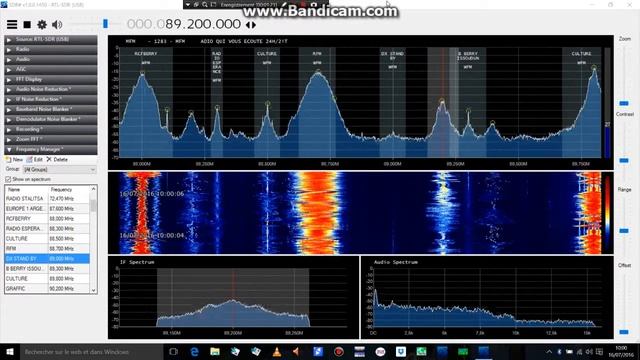Expand the Recording panel

(51, 129)
